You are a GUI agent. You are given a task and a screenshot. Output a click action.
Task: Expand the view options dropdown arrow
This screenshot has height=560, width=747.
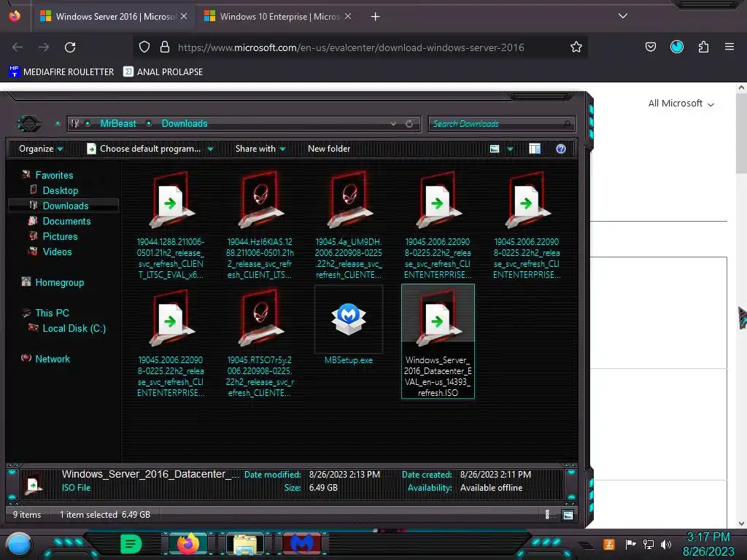(510, 149)
